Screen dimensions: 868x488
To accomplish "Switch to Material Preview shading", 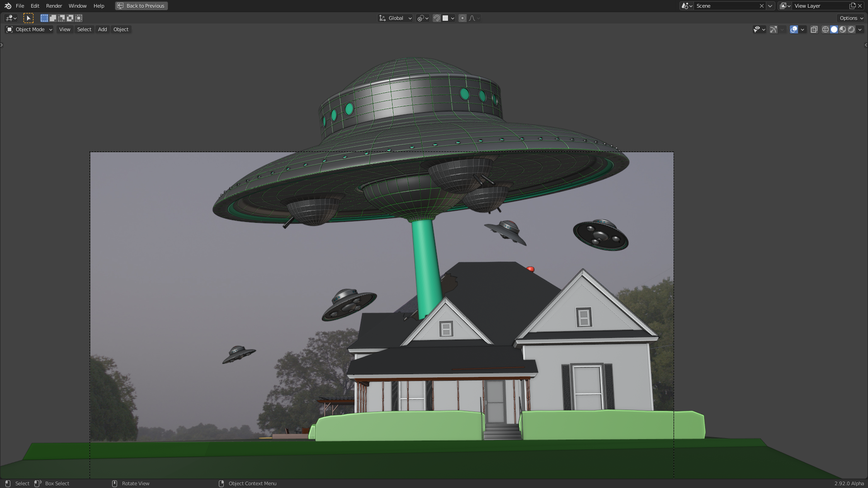I will (843, 29).
